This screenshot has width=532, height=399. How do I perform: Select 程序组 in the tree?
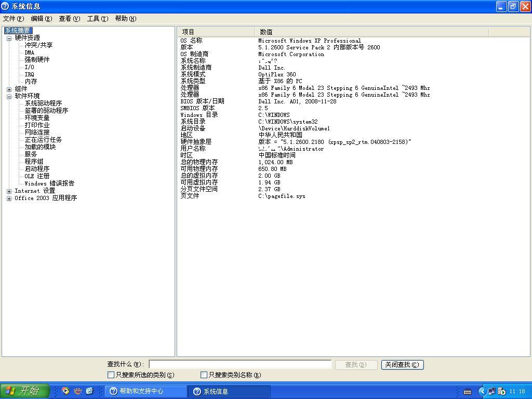point(34,162)
